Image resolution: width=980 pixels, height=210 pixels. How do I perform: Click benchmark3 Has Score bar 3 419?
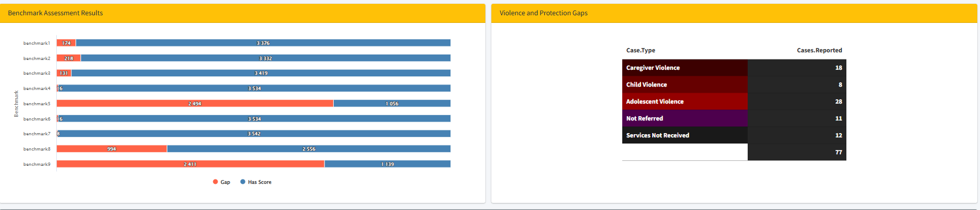tap(261, 73)
